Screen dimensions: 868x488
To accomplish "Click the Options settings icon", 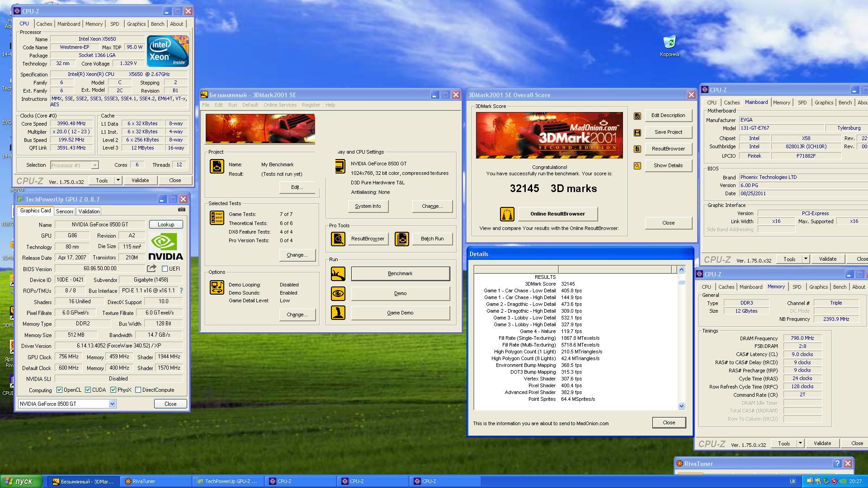I will point(217,287).
